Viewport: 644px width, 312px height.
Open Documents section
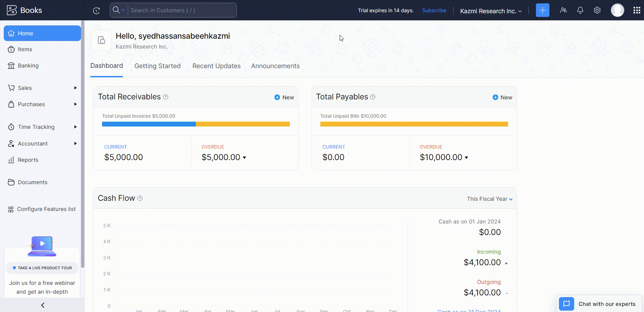pos(42,182)
